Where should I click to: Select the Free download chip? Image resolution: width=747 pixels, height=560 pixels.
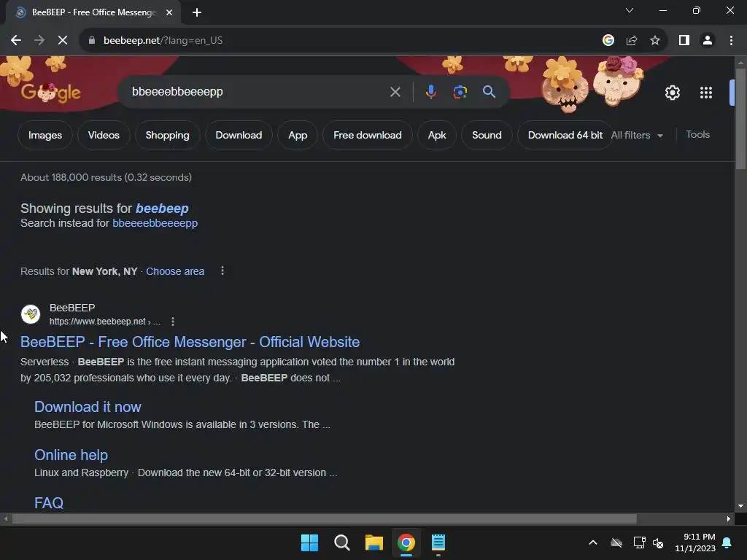click(x=368, y=135)
